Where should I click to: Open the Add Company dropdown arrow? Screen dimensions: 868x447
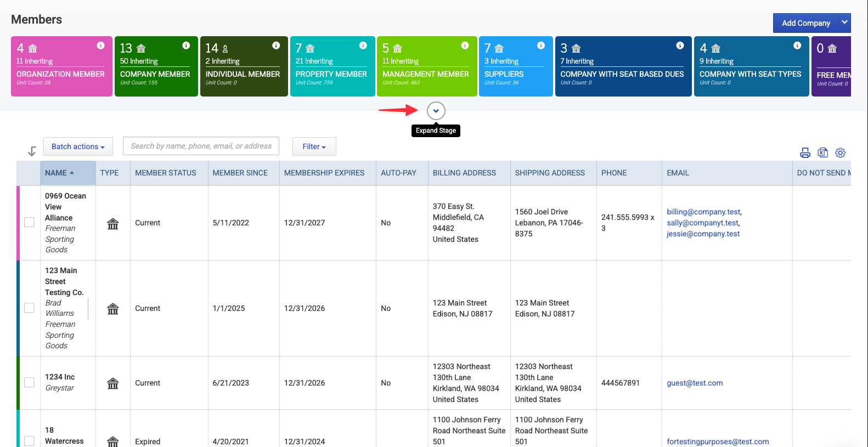845,22
